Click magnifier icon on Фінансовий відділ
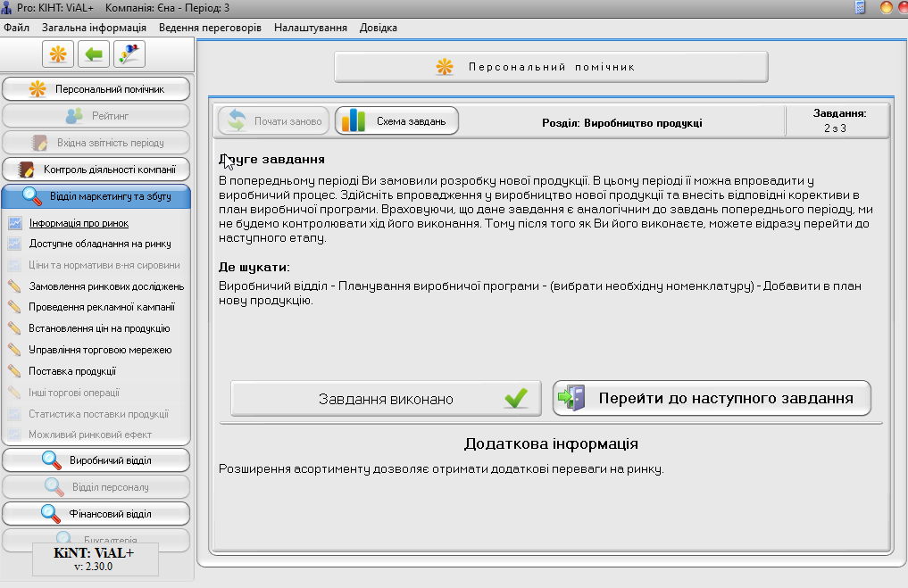 [x=50, y=513]
